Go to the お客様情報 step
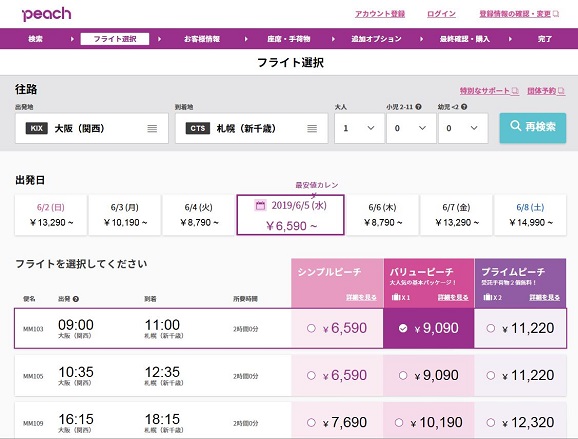This screenshot has width=578, height=439. [x=202, y=39]
